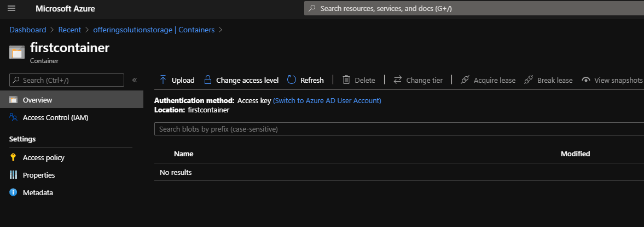
Task: Sort by the Name column header
Action: 184,154
